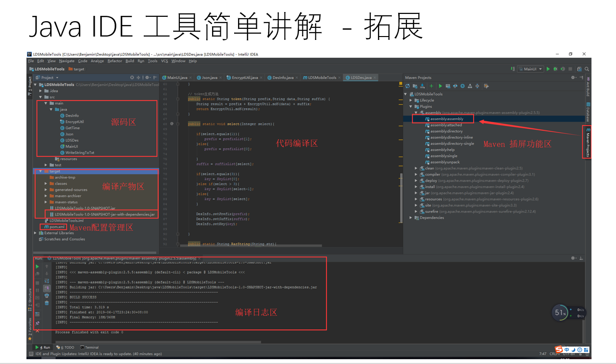Run the selected Maven goal green arrow
The height and width of the screenshot is (364, 616).
coord(440,86)
